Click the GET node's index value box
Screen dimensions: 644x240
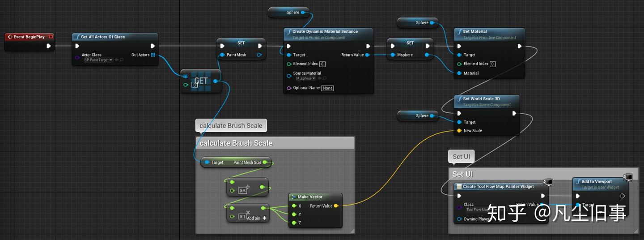pyautogui.click(x=195, y=85)
